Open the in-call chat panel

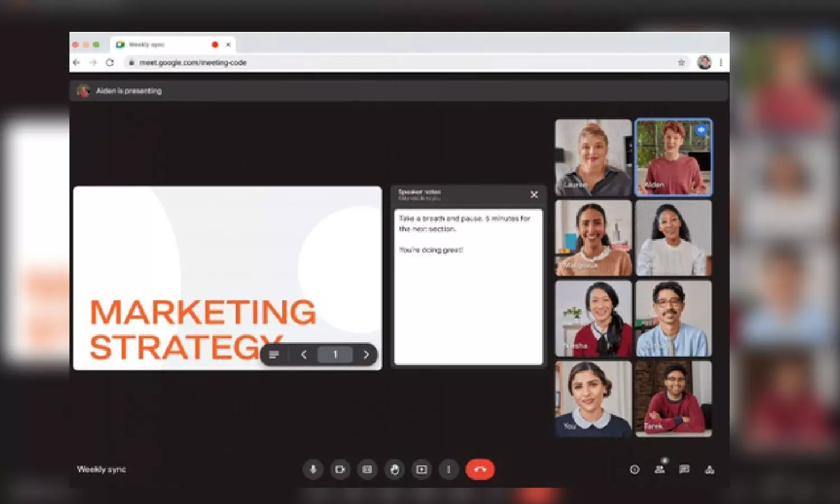(684, 469)
